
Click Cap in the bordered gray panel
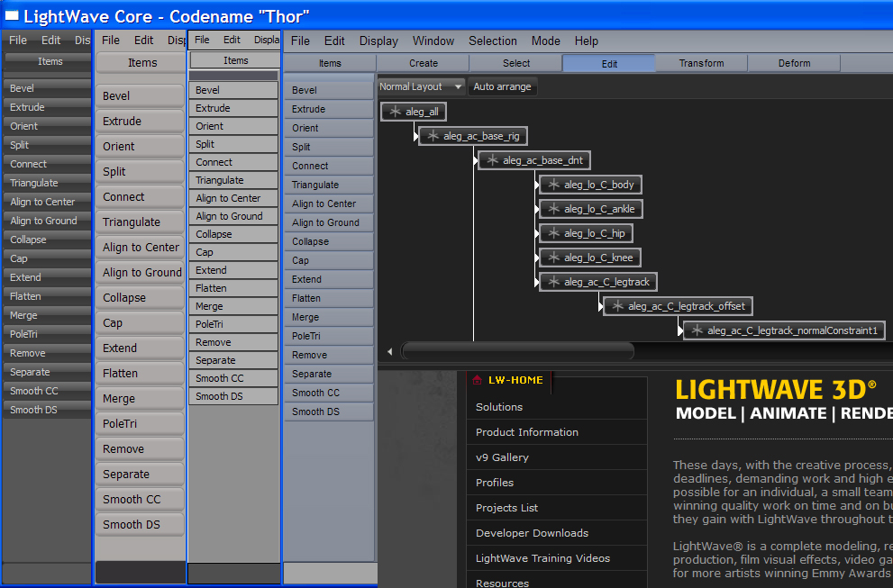233,252
